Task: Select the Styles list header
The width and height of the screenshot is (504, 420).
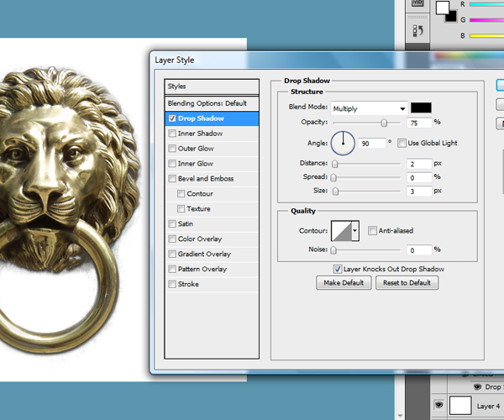Action: point(212,87)
